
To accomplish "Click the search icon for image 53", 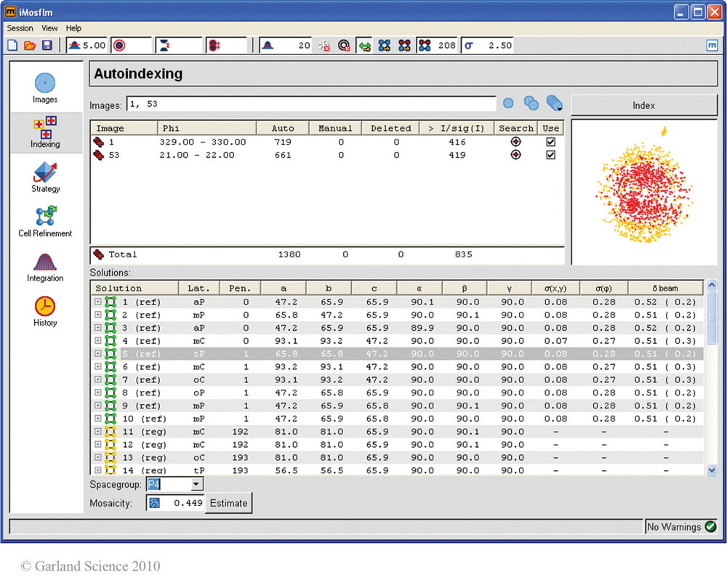I will coord(516,155).
